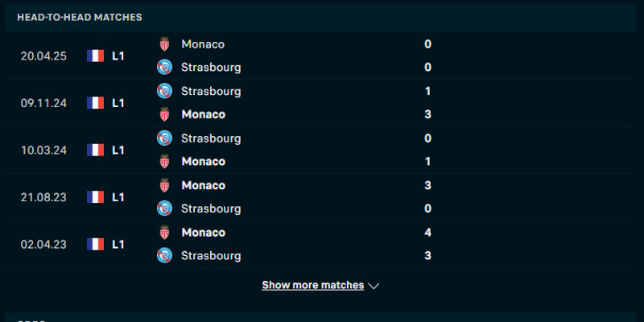Click Strasbourg crest in 09.11.24 match
The width and height of the screenshot is (644, 322).
(x=165, y=91)
